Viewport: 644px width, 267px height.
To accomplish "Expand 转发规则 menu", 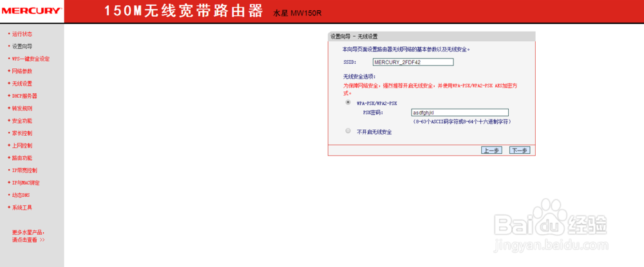I will coord(22,108).
